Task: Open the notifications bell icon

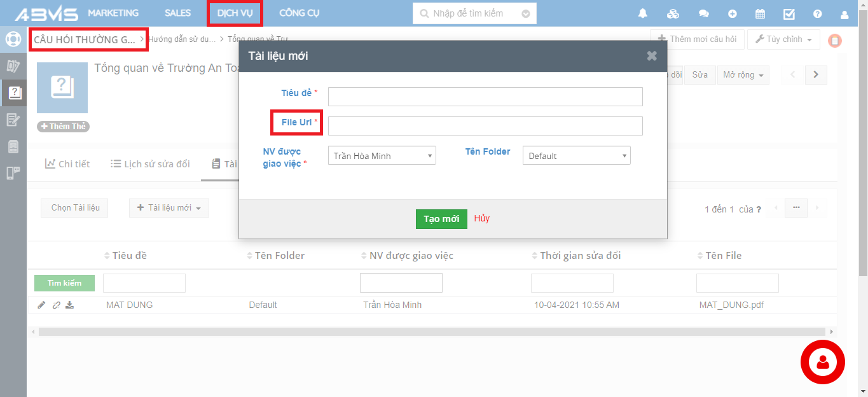Action: 643,13
